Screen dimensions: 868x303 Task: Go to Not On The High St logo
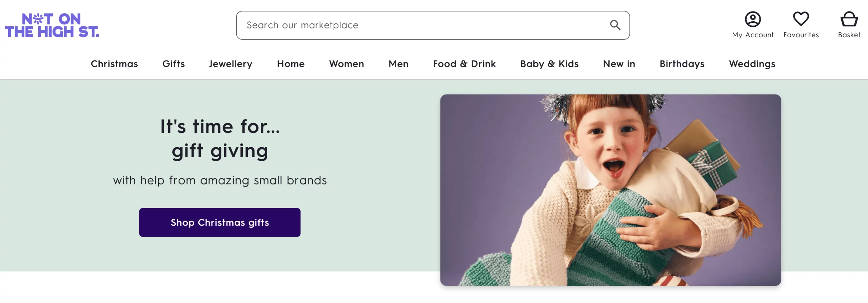pyautogui.click(x=52, y=25)
